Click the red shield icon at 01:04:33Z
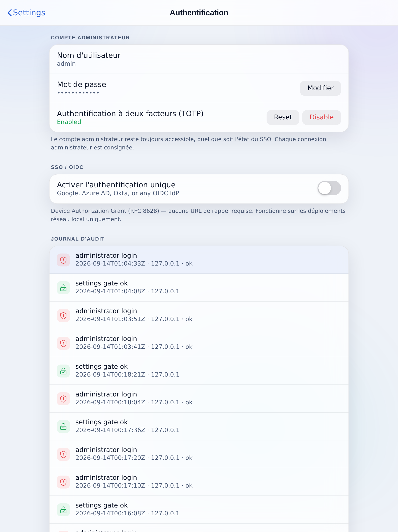This screenshot has height=532, width=398. [63, 260]
